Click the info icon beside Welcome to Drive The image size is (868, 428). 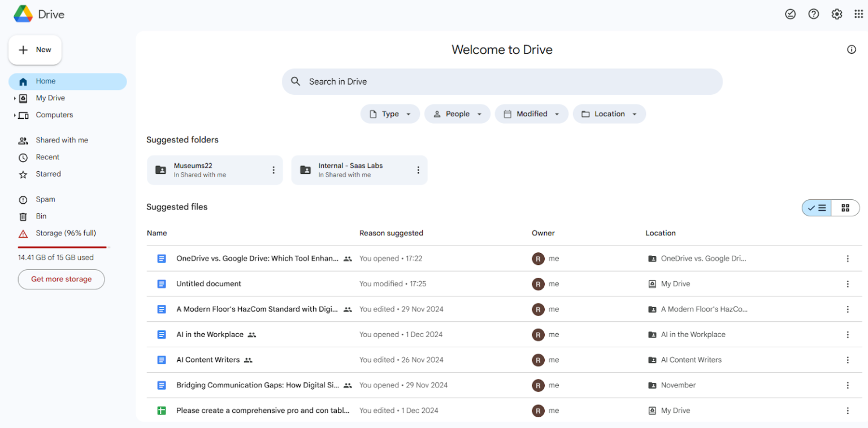tap(852, 49)
